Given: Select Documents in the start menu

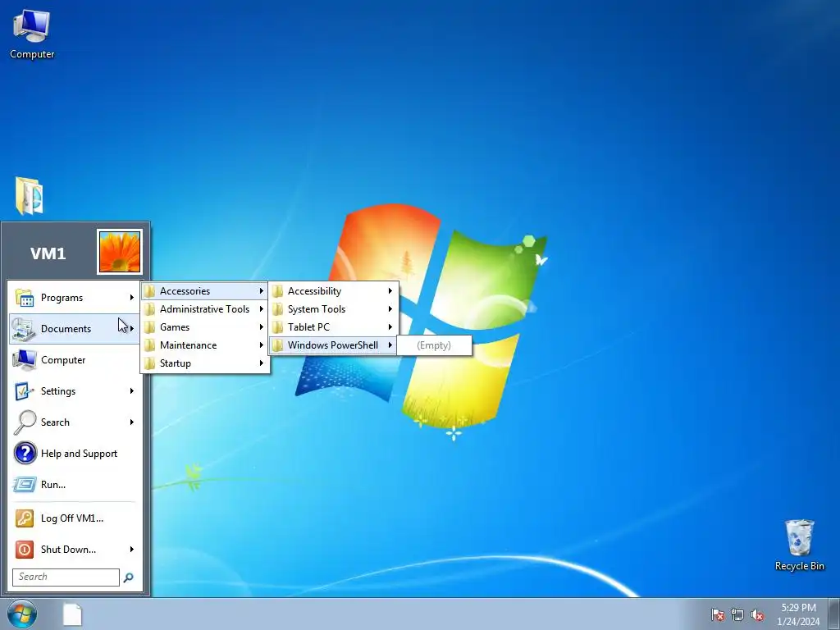Looking at the screenshot, I should click(x=75, y=328).
